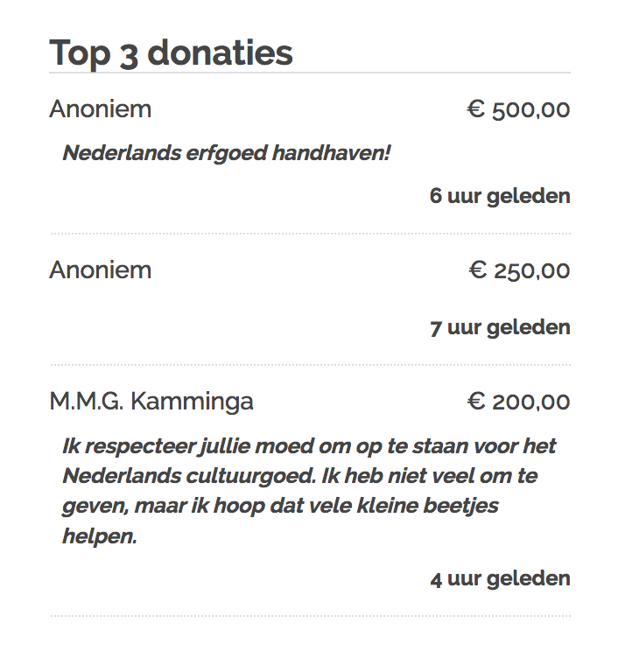Image resolution: width=618 pixels, height=672 pixels.
Task: Click the € 200,00 donation amount
Action: coord(519,402)
